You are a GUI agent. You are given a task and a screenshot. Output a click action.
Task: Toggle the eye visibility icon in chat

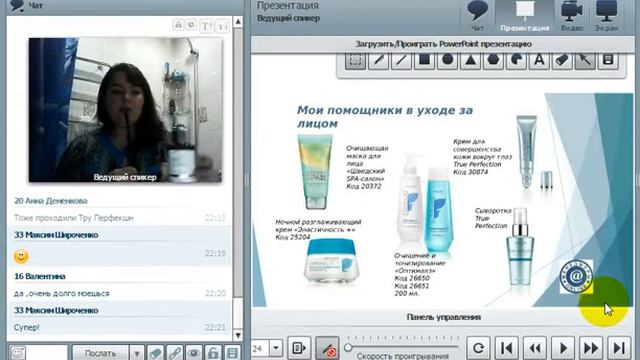[194, 353]
